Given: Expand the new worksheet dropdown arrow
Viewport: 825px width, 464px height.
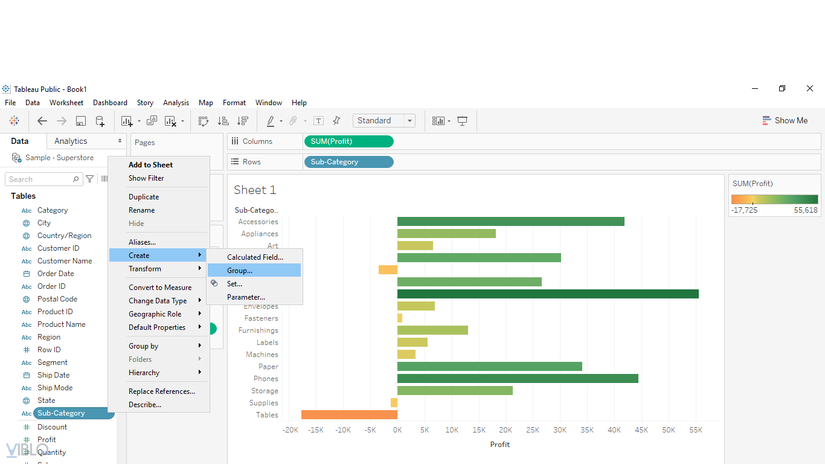Looking at the screenshot, I should [x=139, y=122].
